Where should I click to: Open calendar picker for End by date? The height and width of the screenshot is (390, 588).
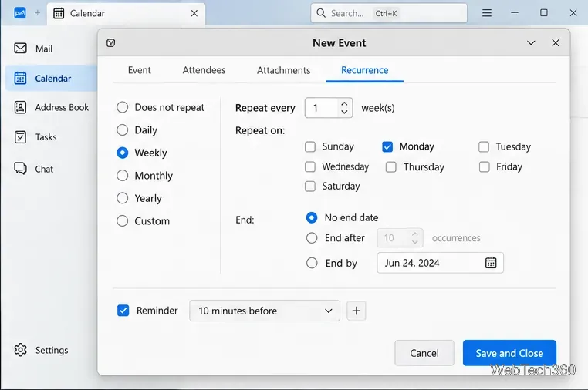491,263
